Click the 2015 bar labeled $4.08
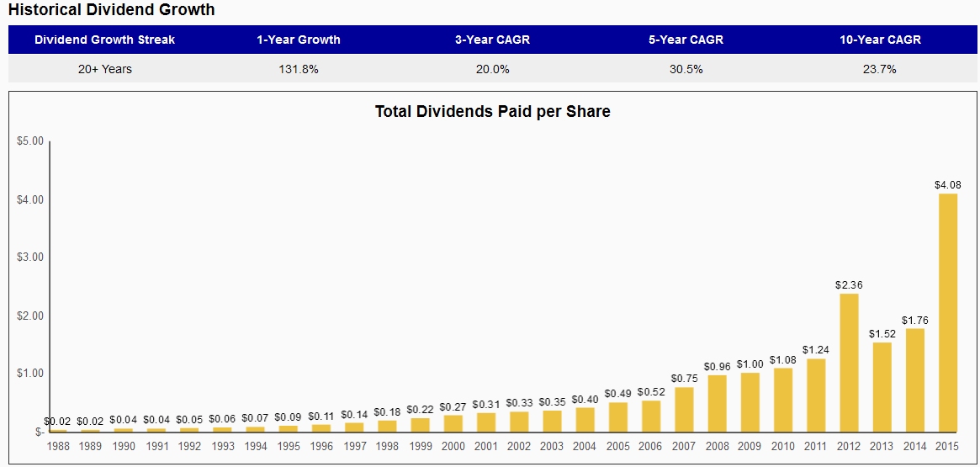The image size is (980, 467). 948,312
